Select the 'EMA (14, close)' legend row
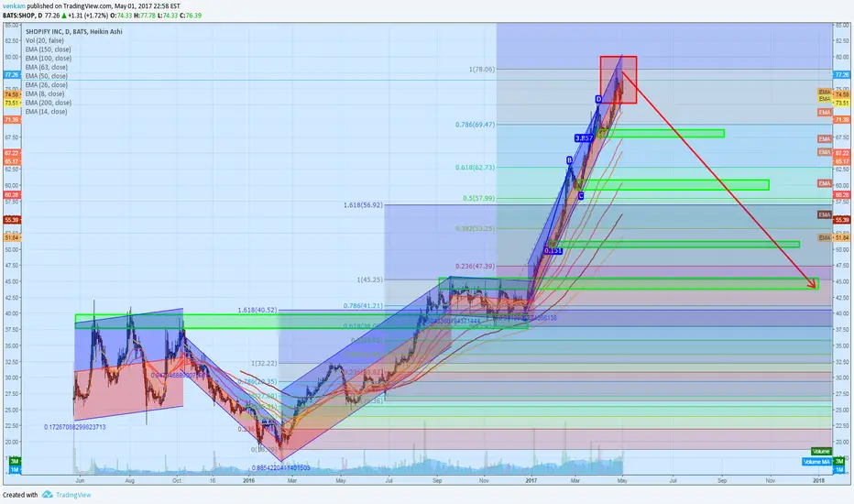 [x=47, y=112]
